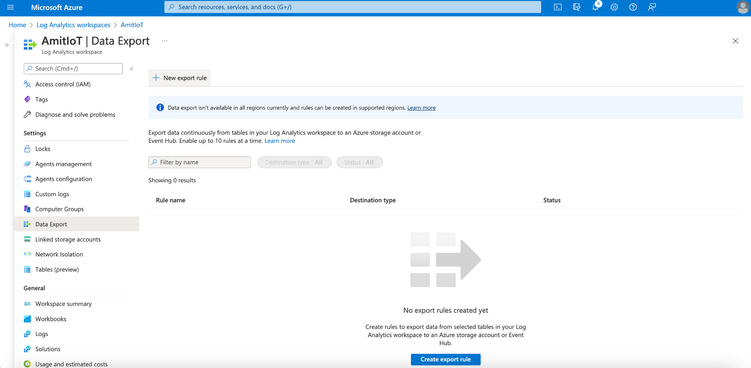Go to Home breadcrumb

point(17,25)
